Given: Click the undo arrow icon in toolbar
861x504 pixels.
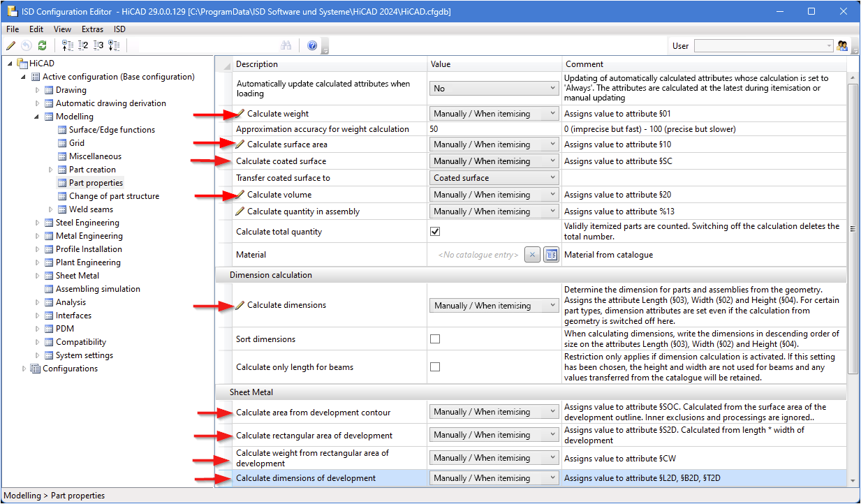Looking at the screenshot, I should [26, 45].
